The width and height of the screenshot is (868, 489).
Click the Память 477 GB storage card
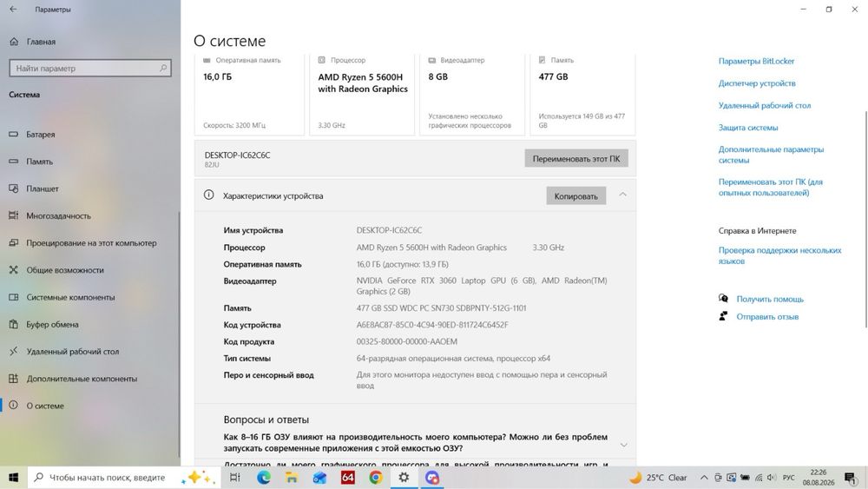pos(583,94)
